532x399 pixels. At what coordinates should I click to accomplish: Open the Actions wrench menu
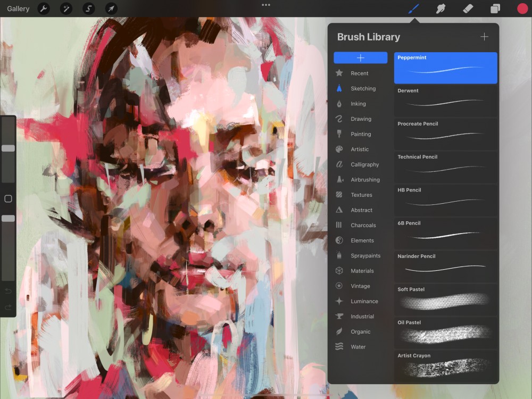(44, 9)
